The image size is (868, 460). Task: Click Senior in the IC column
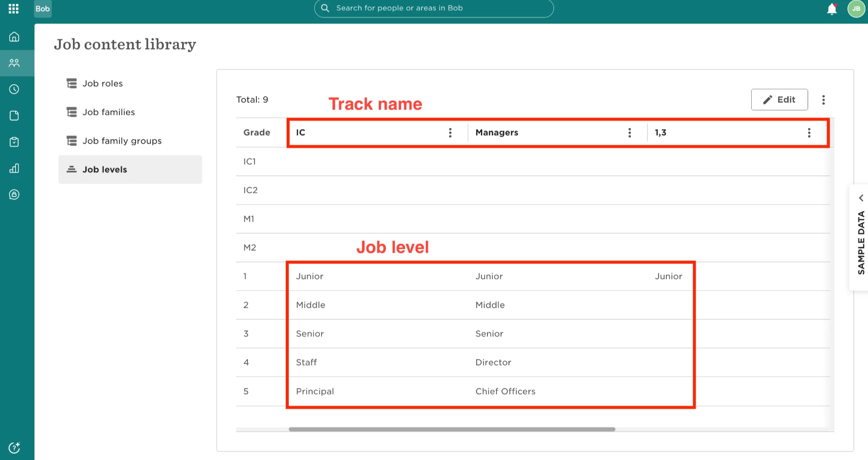[x=310, y=334]
